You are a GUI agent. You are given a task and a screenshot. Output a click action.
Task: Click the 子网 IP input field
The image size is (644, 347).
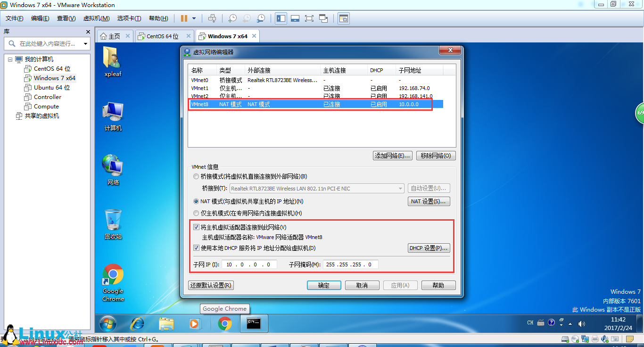(x=249, y=264)
